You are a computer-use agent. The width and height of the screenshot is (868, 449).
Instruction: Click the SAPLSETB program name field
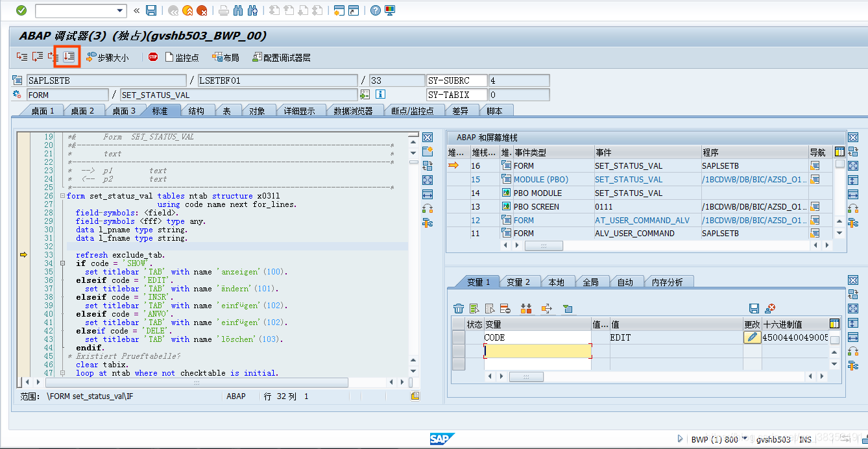coord(106,80)
